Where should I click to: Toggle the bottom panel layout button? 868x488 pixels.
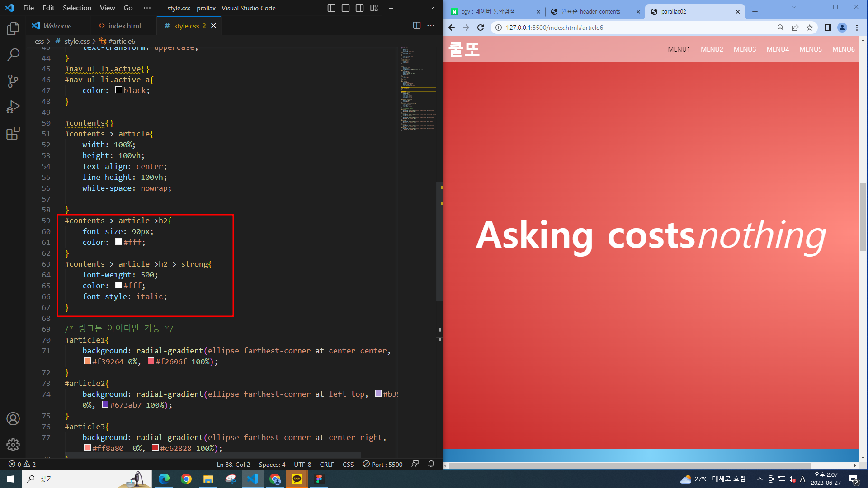pyautogui.click(x=345, y=8)
